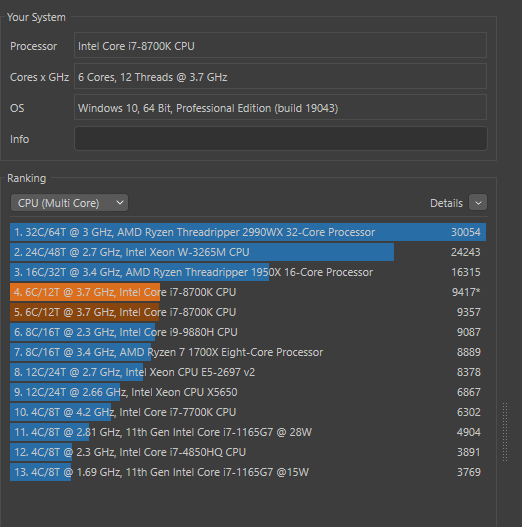This screenshot has height=527, width=522.
Task: Click the OS Windows 10 field
Action: pyautogui.click(x=280, y=108)
